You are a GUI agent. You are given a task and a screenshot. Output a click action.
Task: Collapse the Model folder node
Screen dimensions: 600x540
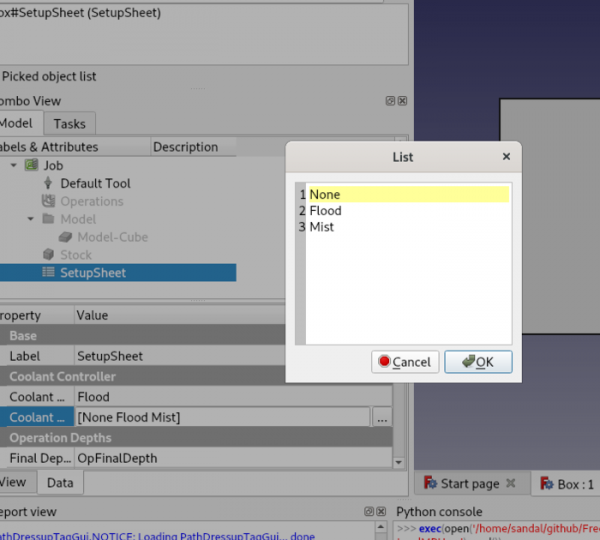click(31, 219)
